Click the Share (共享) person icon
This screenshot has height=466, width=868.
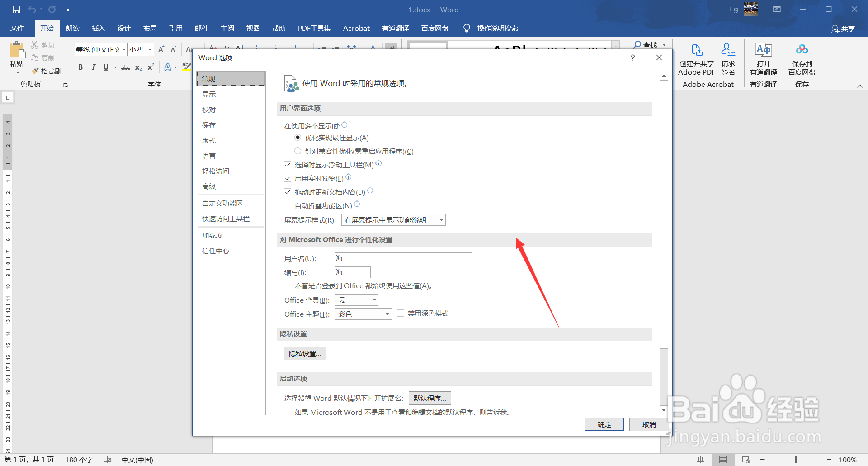click(835, 29)
